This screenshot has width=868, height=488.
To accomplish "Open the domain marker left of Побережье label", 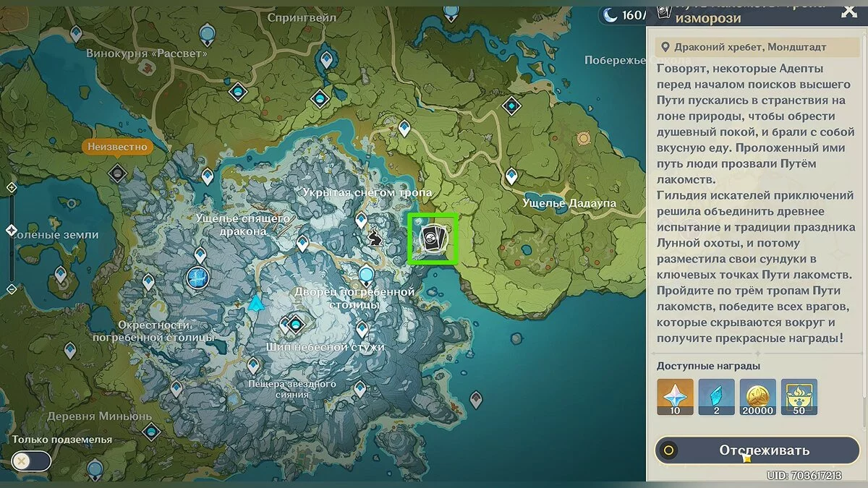I will click(x=513, y=107).
